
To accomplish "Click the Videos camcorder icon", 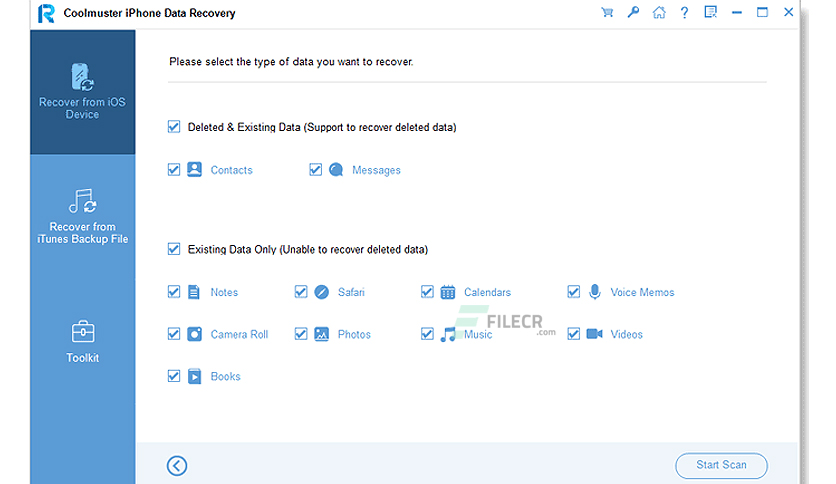I will (594, 334).
